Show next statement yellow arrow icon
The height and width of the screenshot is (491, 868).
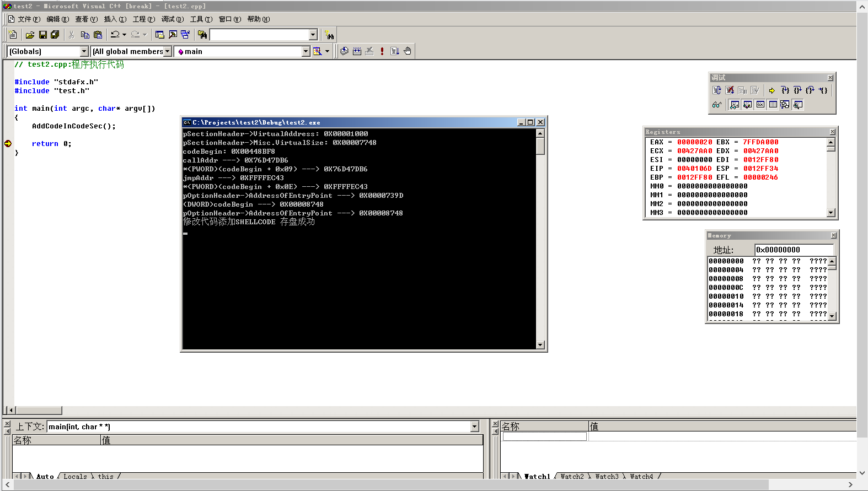point(772,90)
